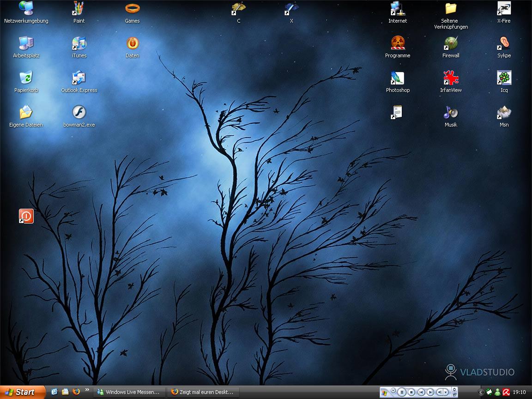Select the Internet shortcut icon
The height and width of the screenshot is (399, 532).
pyautogui.click(x=398, y=12)
